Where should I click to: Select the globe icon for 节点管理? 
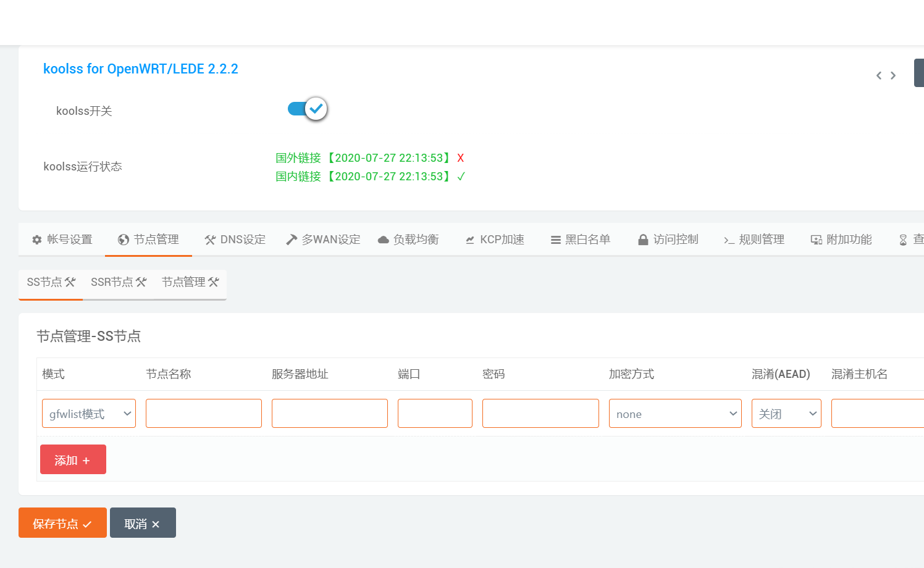(x=124, y=239)
